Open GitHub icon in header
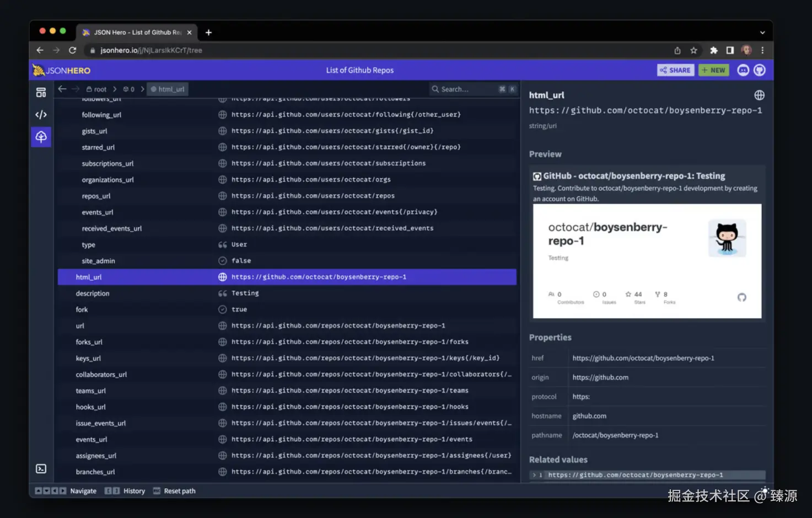The image size is (812, 518). [x=760, y=70]
